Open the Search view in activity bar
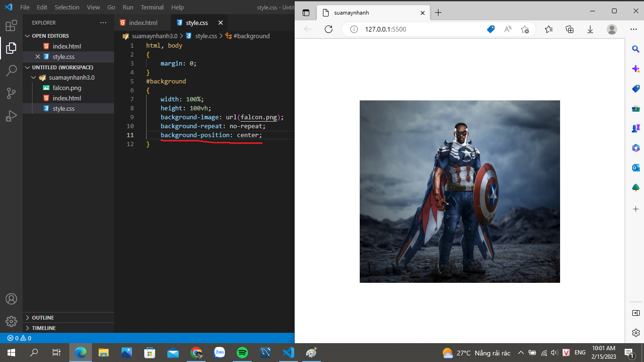Screen dimensions: 644x362 11,71
